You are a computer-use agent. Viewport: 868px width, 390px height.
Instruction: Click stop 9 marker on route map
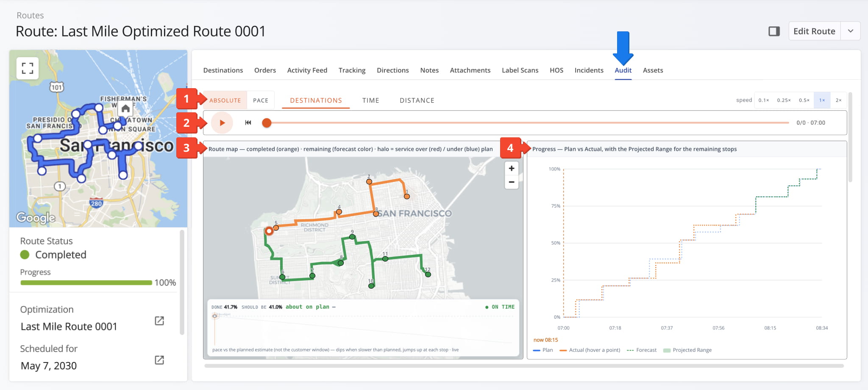[352, 237]
